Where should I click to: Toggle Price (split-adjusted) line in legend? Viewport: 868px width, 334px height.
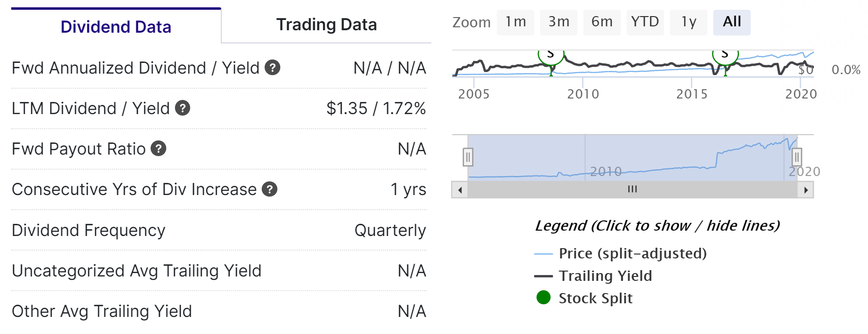620,254
